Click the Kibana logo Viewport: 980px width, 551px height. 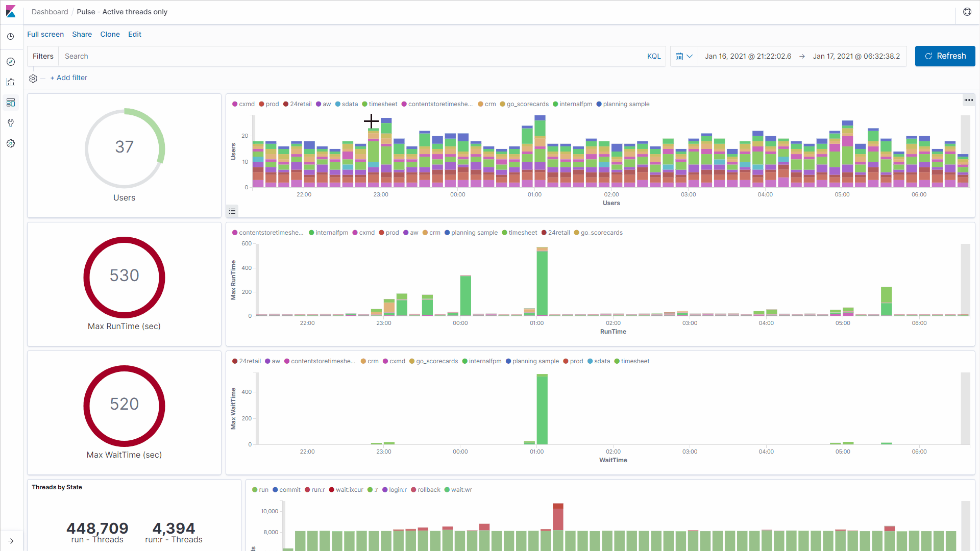pyautogui.click(x=10, y=11)
